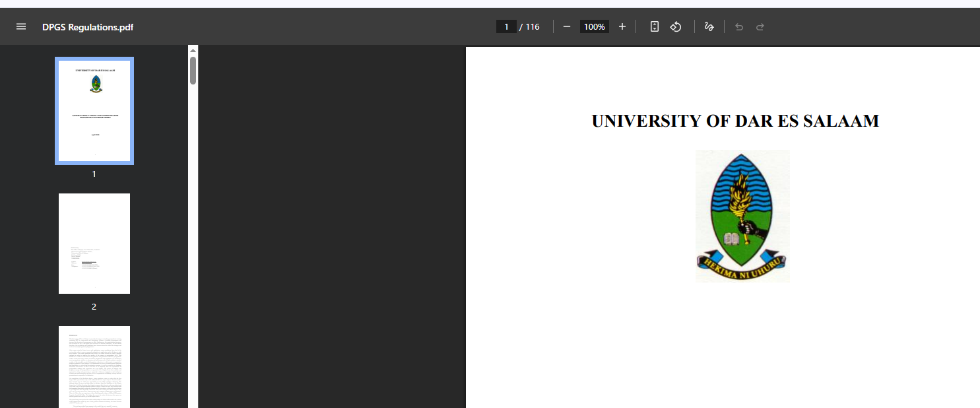980x408 pixels.
Task: Click the up arrow above the thumbnail scrollbar
Action: coord(192,49)
